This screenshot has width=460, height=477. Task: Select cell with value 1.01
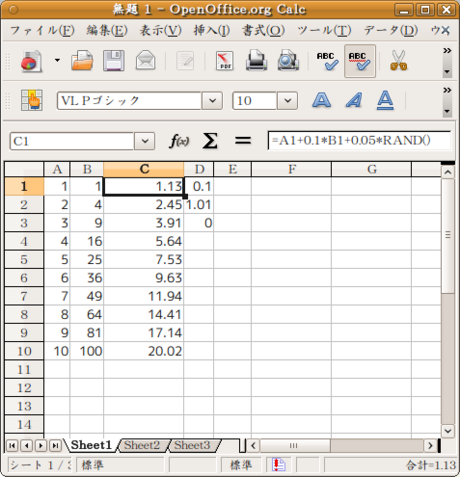click(199, 205)
